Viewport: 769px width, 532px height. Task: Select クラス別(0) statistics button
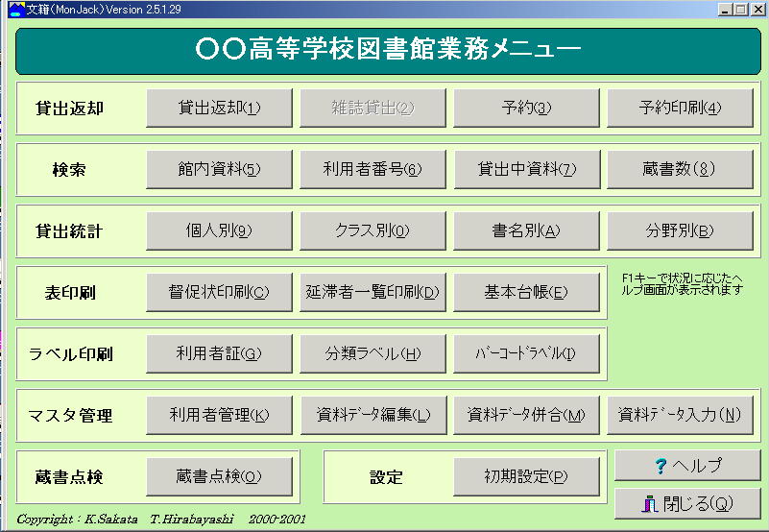point(372,230)
